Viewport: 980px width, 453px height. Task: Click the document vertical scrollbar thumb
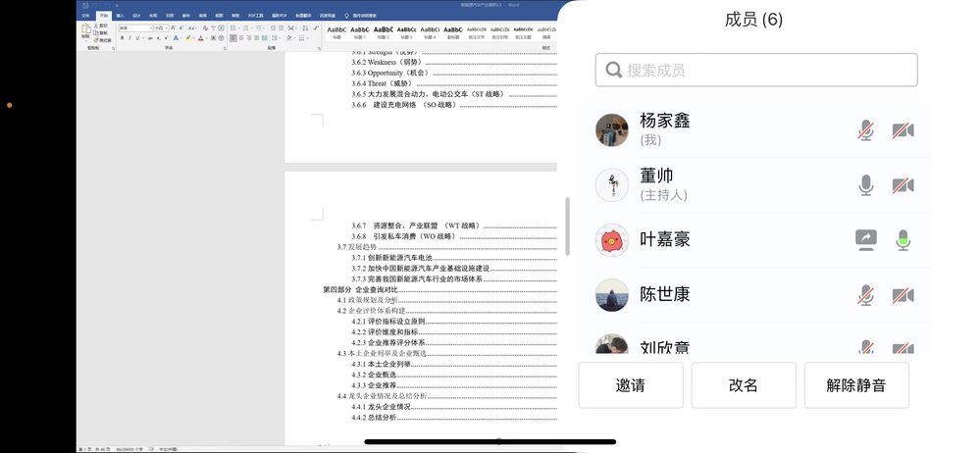[x=568, y=226]
